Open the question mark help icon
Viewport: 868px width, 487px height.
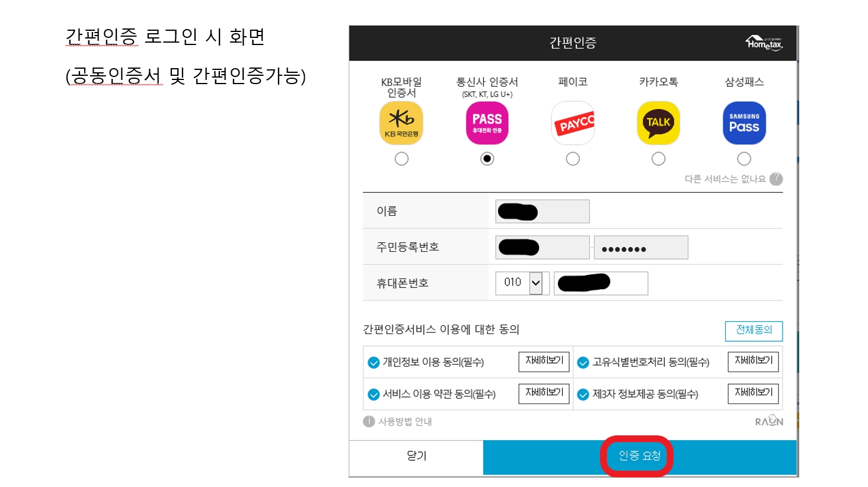[x=776, y=179]
